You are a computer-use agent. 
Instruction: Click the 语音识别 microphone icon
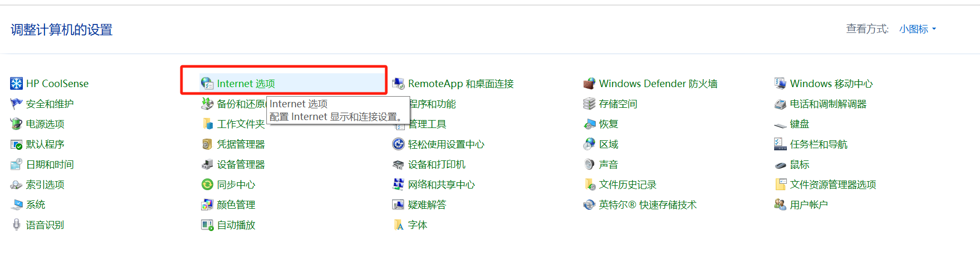pos(16,225)
